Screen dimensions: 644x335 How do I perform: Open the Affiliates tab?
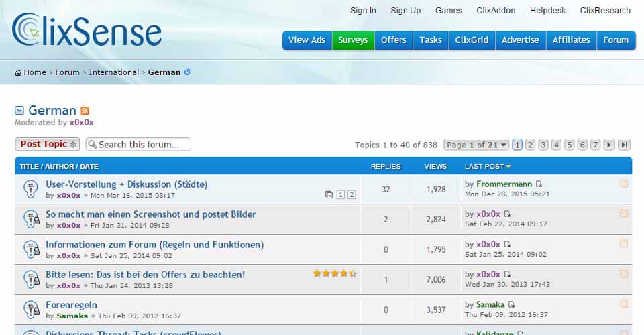pos(572,40)
